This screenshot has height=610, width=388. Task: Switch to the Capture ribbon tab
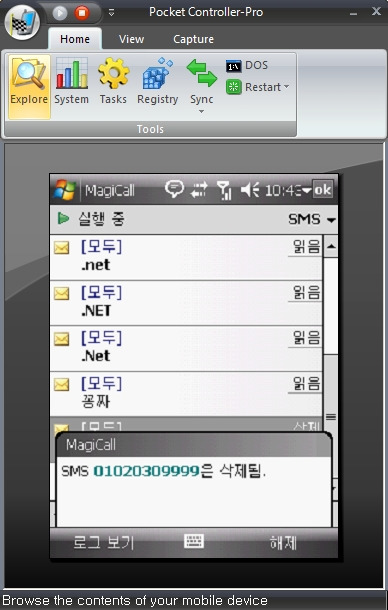[193, 39]
